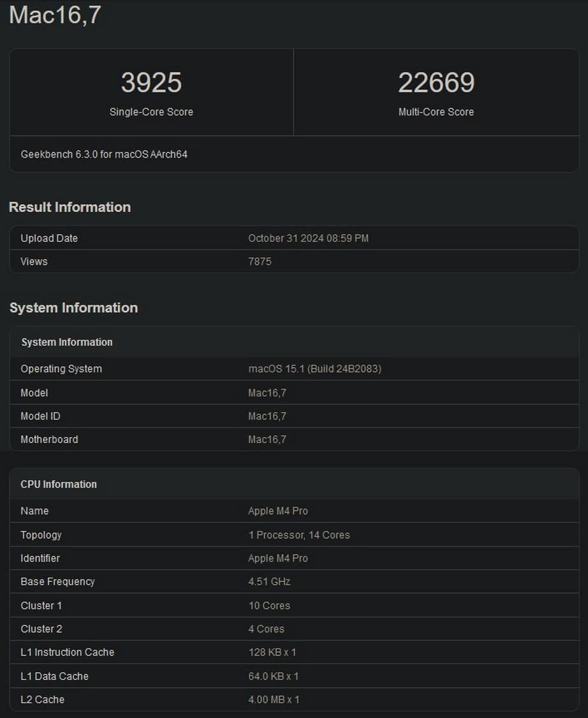Viewport: 588px width, 718px height.
Task: Click the 7875 views count
Action: tap(260, 262)
